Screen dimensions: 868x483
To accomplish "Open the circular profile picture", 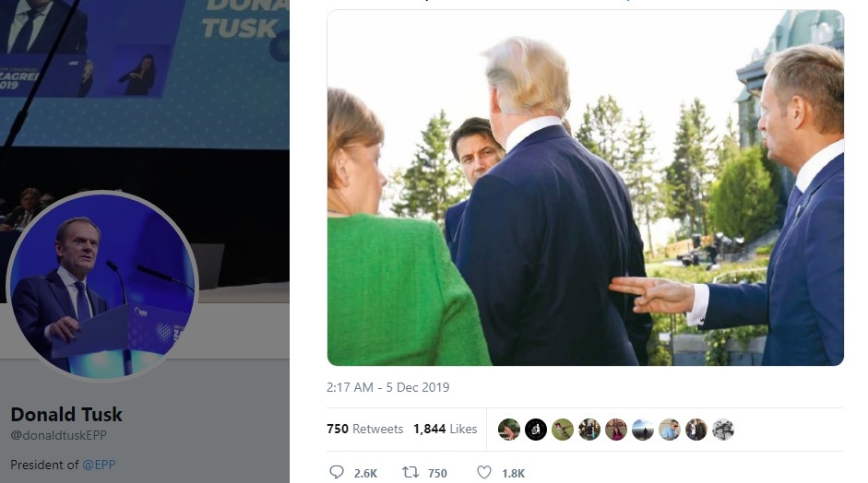I will click(102, 286).
